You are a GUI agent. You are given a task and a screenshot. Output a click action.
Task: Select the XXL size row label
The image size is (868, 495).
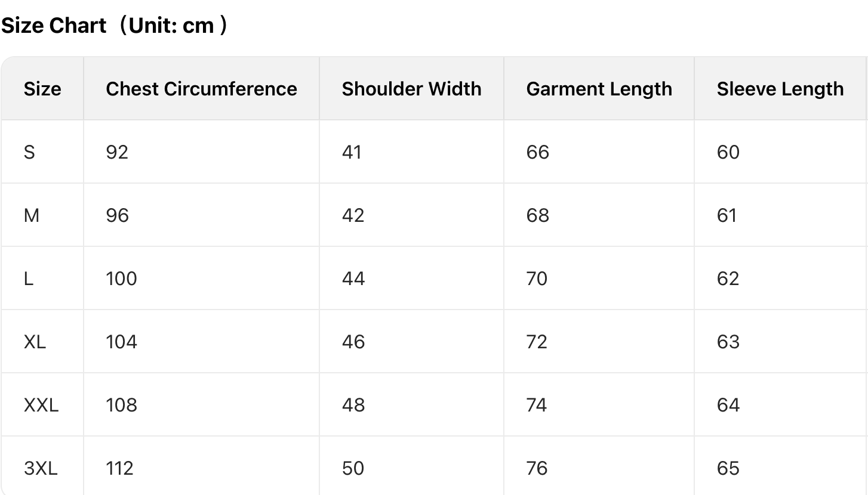coord(41,405)
